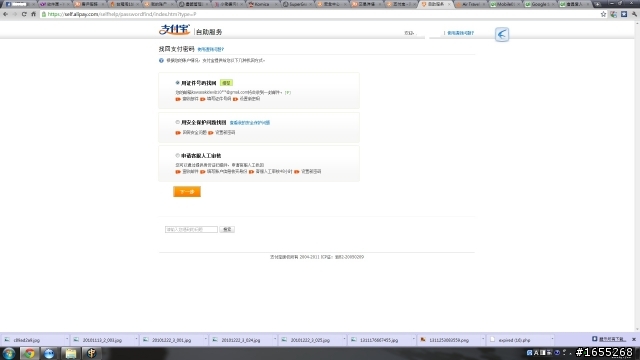Click the blue info icon under the heading

[x=161, y=60]
